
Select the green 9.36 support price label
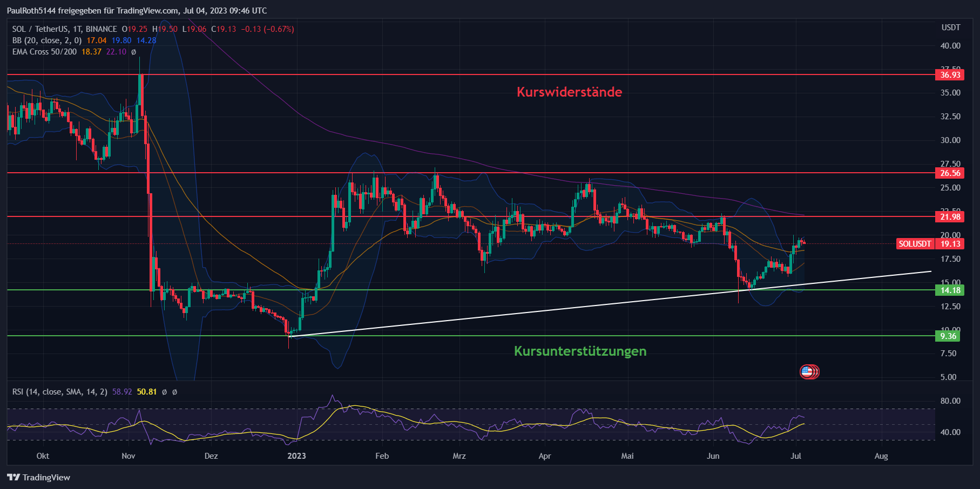click(948, 336)
